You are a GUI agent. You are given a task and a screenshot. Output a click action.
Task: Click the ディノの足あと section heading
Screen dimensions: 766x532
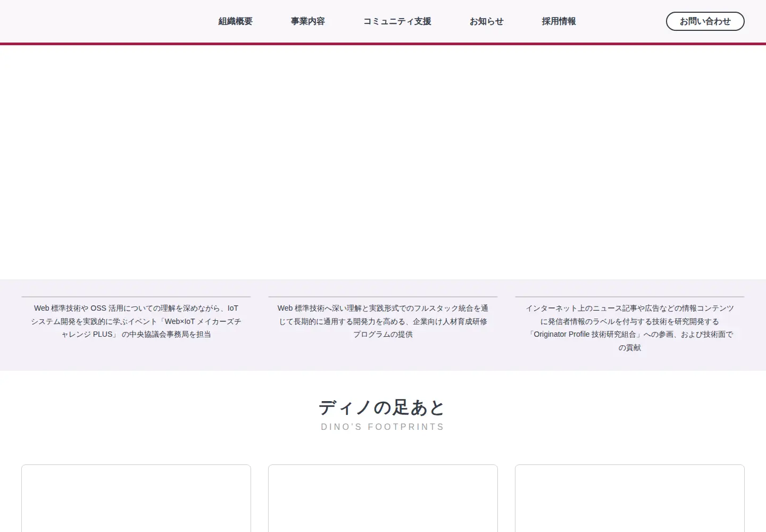tap(382, 408)
